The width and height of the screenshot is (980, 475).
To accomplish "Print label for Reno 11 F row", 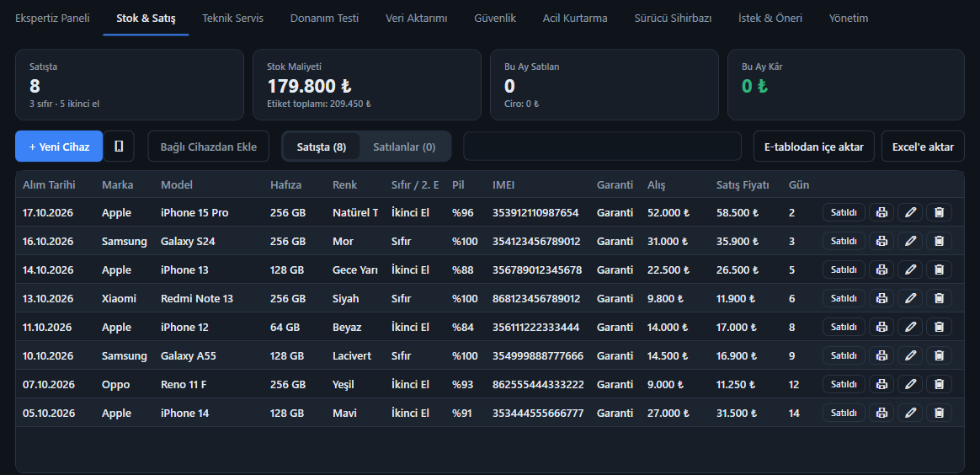I will coord(881,384).
